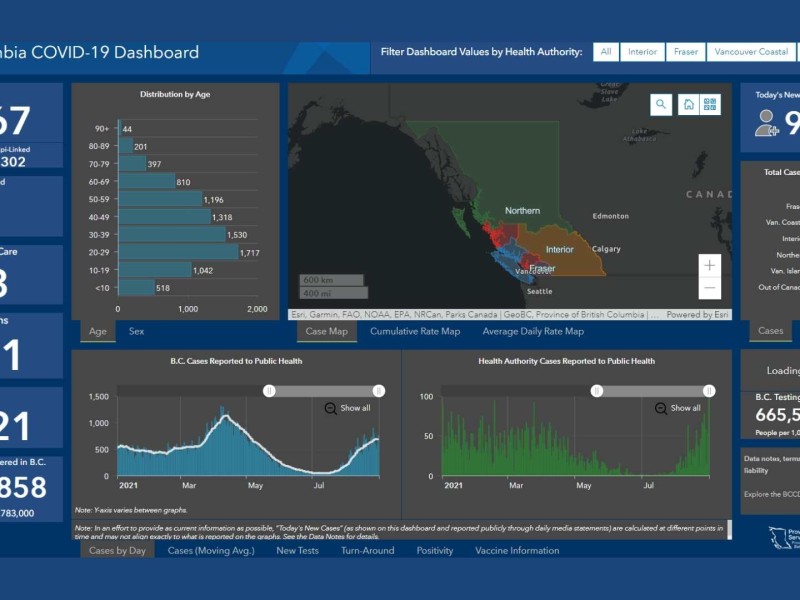Click the map home extent icon
This screenshot has width=800, height=600.
[x=688, y=105]
